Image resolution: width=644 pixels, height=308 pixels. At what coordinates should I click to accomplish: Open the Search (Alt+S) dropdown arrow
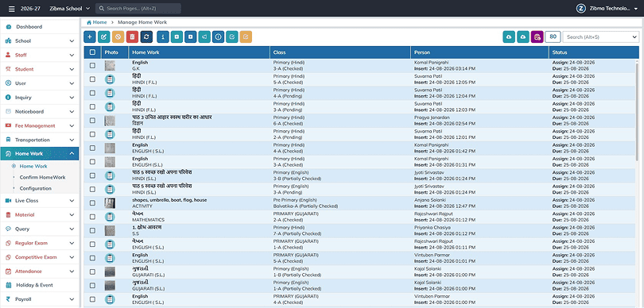(x=635, y=37)
